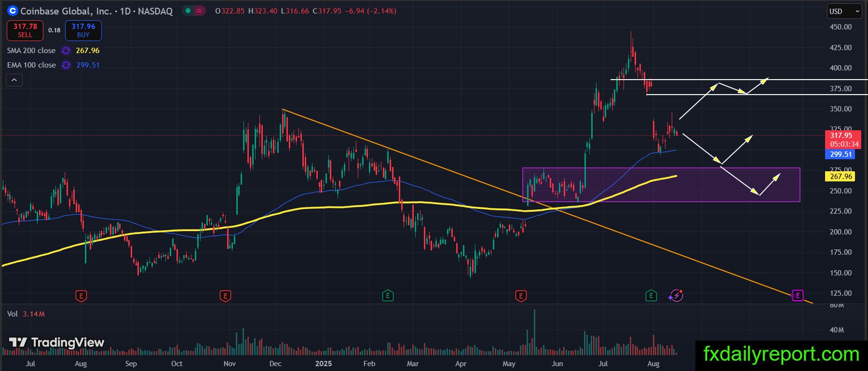The height and width of the screenshot is (371, 868).
Task: Select the Vol 3.14M volume legend
Action: (x=26, y=314)
